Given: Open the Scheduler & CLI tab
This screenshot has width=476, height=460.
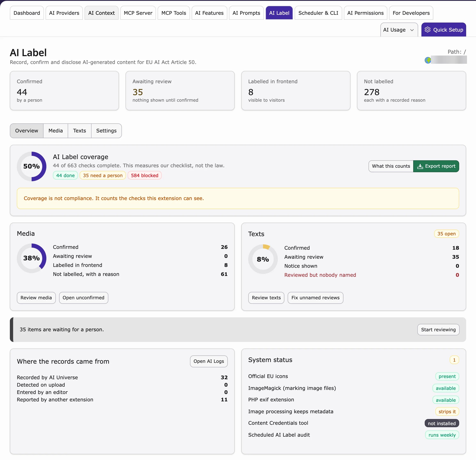Looking at the screenshot, I should point(318,13).
